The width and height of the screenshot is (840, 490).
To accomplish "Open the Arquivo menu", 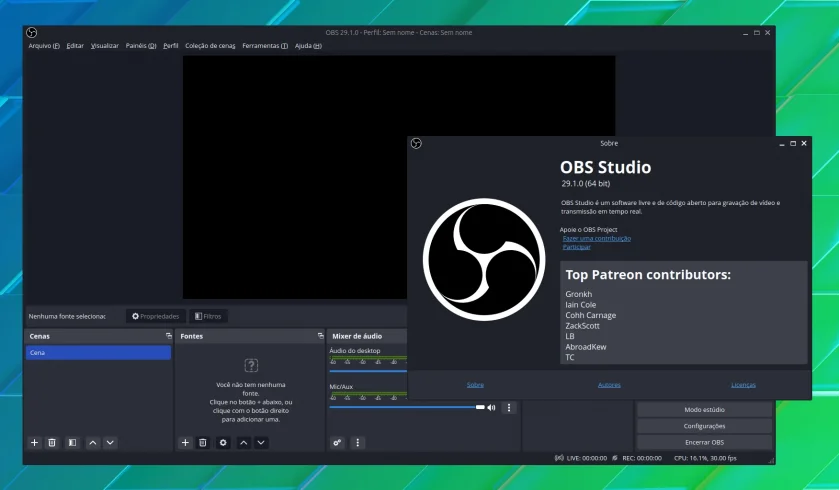I will 44,46.
